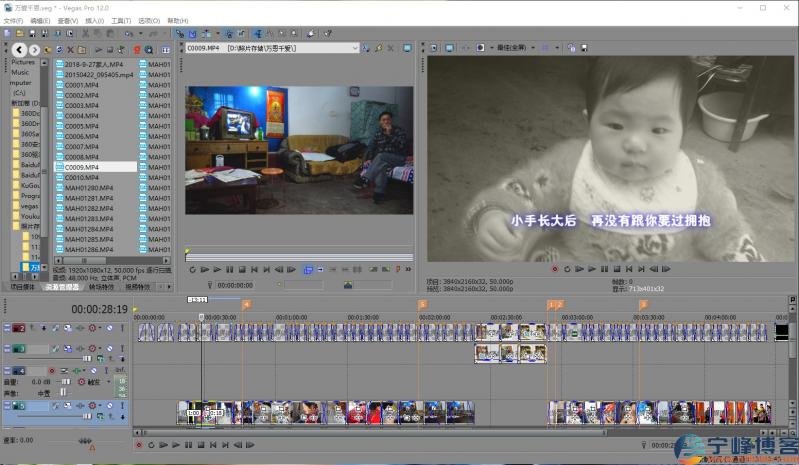Open the 查看(V) menu
This screenshot has height=465, width=799.
pos(68,21)
